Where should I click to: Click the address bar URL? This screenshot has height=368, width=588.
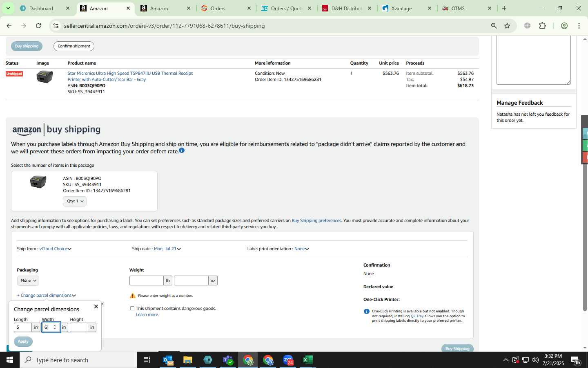pos(164,26)
